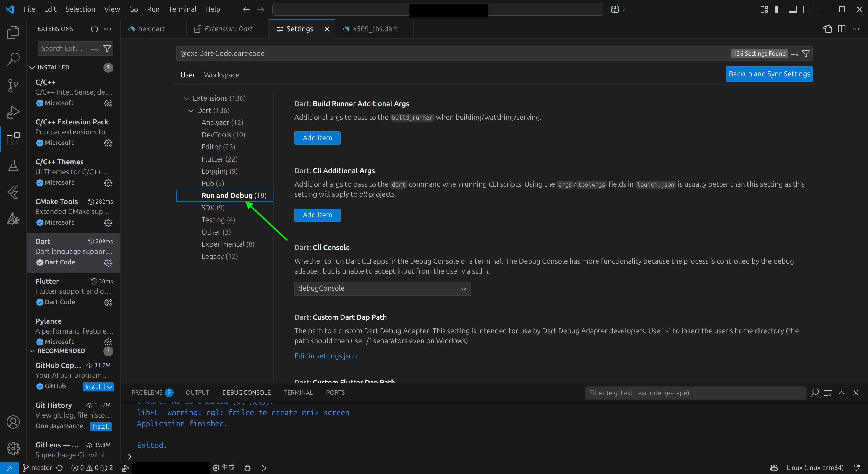868x474 pixels.
Task: Open the manage gear for CMake Tools
Action: [x=108, y=223]
